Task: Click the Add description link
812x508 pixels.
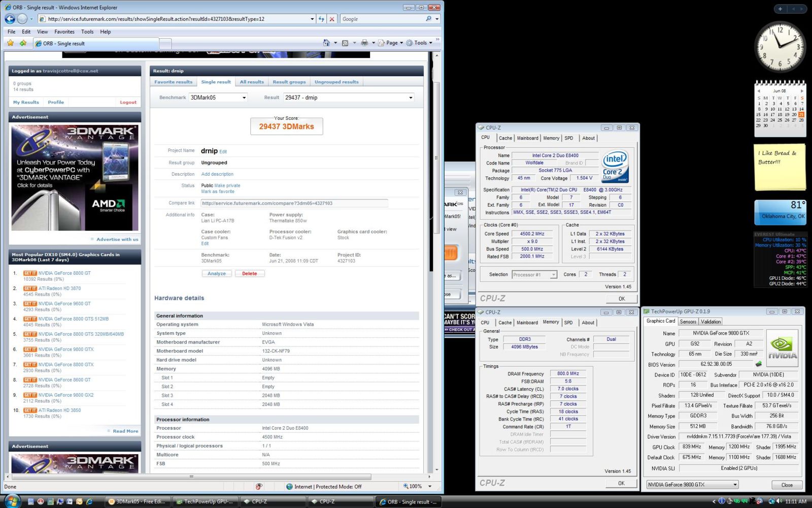Action: [x=217, y=174]
